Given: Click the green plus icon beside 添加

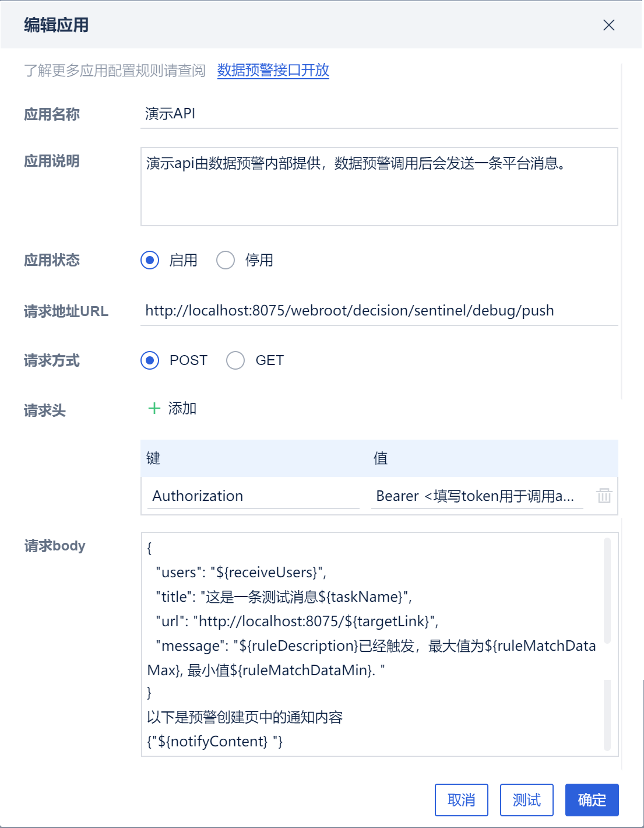Looking at the screenshot, I should 153,409.
